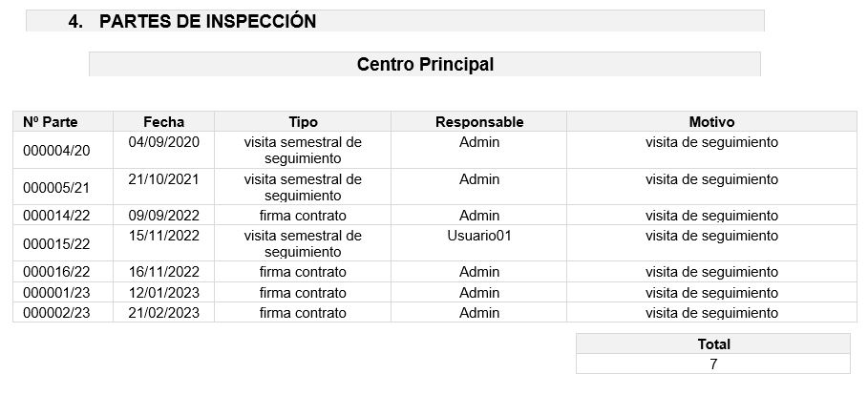
Task: Click the date 21/10/2021
Action: [164, 179]
